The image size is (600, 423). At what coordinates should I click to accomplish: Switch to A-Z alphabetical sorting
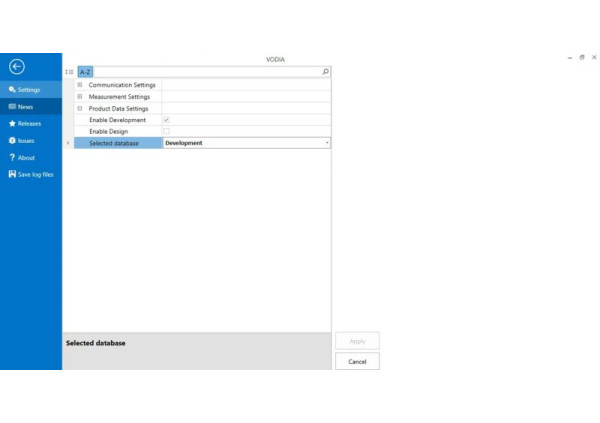tap(85, 73)
